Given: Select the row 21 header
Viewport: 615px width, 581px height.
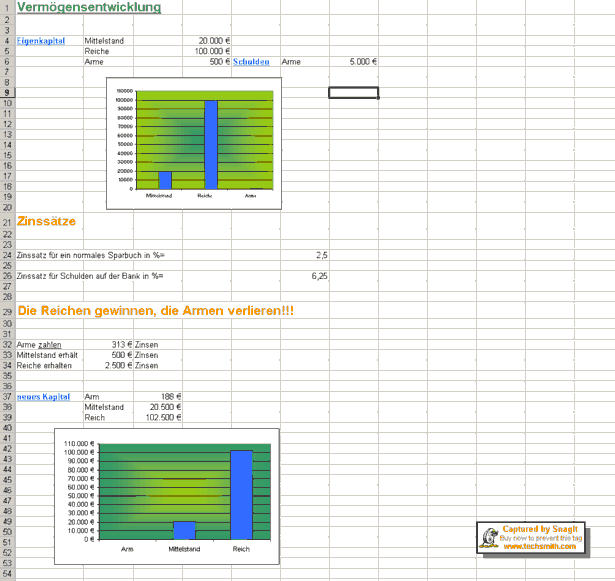Looking at the screenshot, I should click(x=6, y=222).
